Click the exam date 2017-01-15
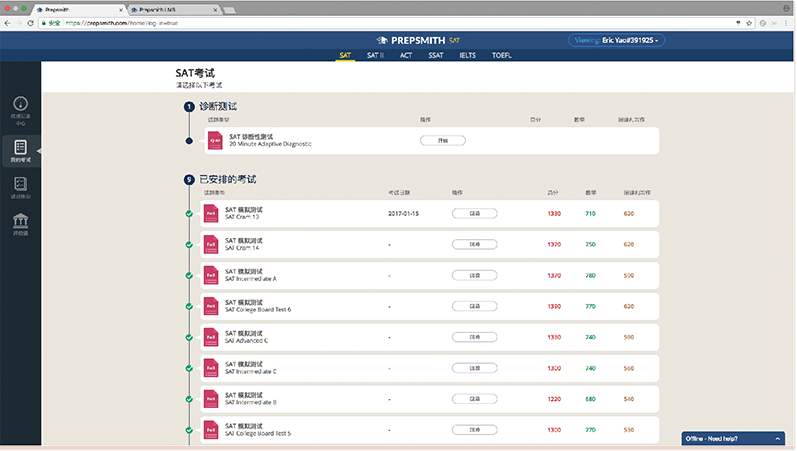The image size is (797, 451). pos(404,214)
